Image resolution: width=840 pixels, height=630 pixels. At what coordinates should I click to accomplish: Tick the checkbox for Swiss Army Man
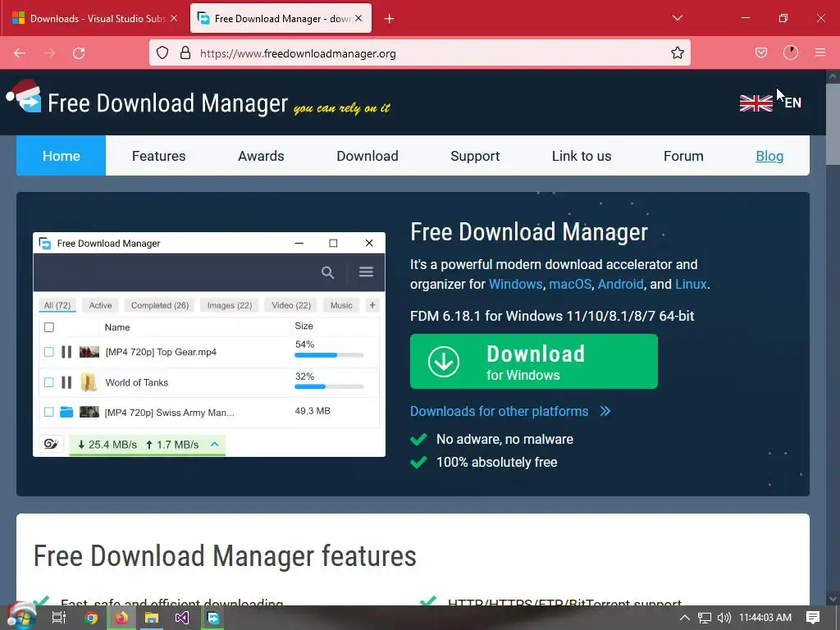(48, 412)
